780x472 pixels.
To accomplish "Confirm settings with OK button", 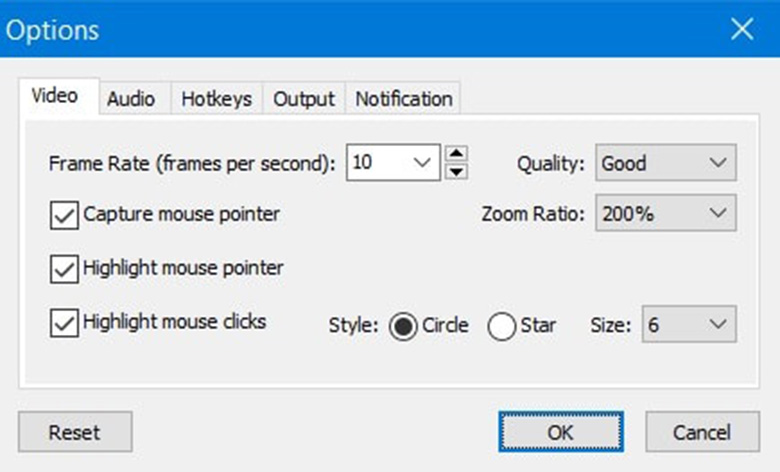I will [561, 432].
